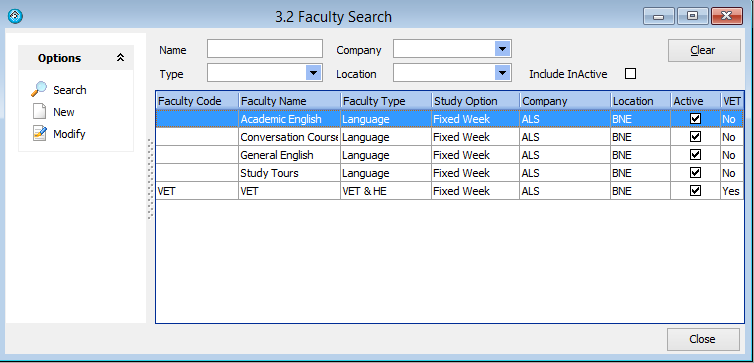Open the Location dropdown
Screen dimensions: 754x363
pos(503,73)
